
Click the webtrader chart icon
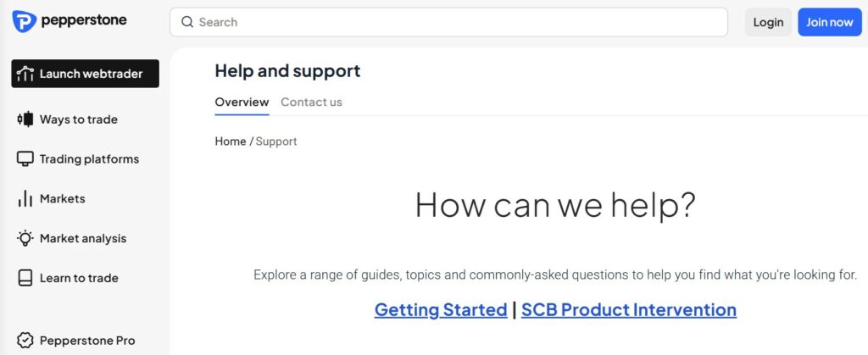pos(25,74)
